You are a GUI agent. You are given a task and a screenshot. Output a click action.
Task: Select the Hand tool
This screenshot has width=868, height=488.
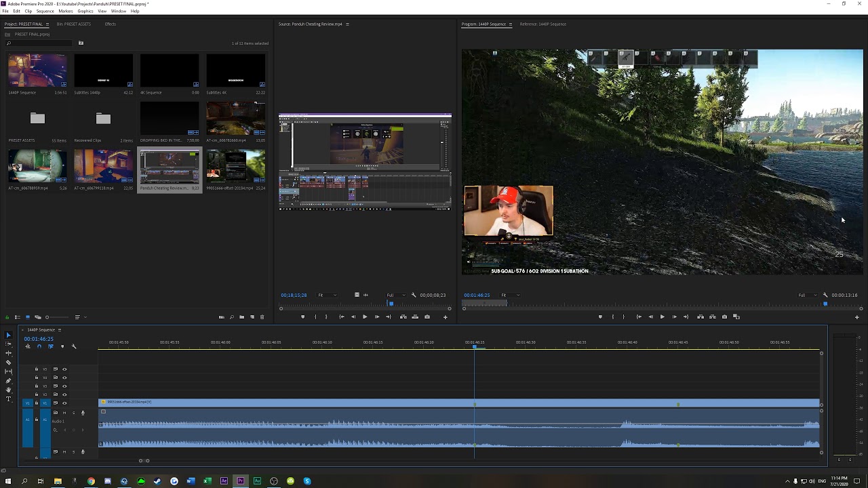click(8, 390)
